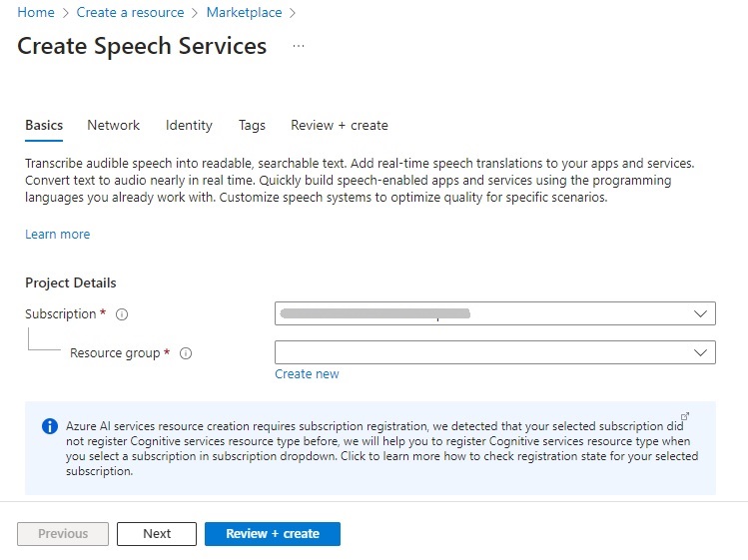Click the Subscription info icon
Screen dimensions: 748x560
(x=122, y=314)
